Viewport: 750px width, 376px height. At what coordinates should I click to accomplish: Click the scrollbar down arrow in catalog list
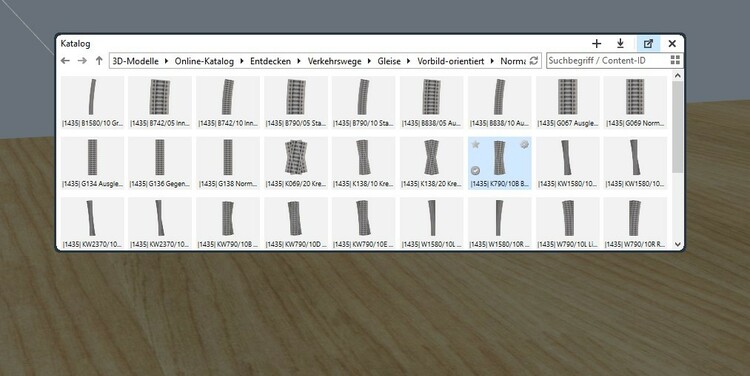(x=677, y=244)
